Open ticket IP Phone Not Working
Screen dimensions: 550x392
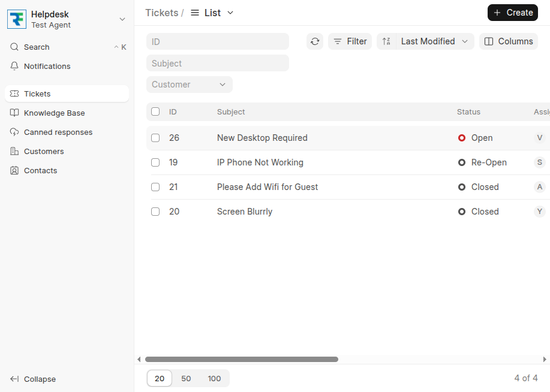(x=260, y=162)
